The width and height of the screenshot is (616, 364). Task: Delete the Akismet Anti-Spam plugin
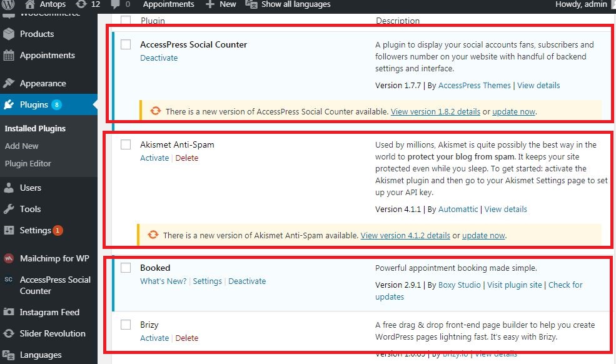tap(186, 158)
